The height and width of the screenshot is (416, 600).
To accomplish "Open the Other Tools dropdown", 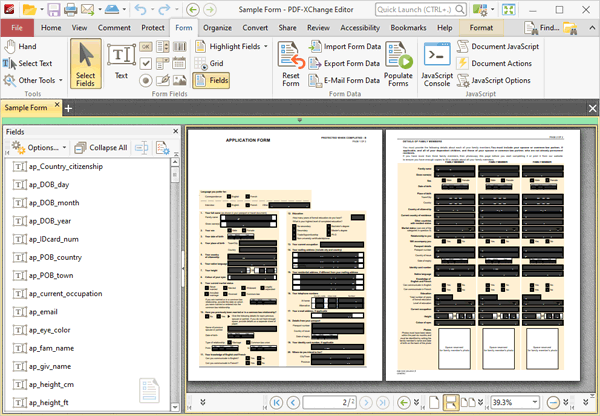I will coord(37,80).
